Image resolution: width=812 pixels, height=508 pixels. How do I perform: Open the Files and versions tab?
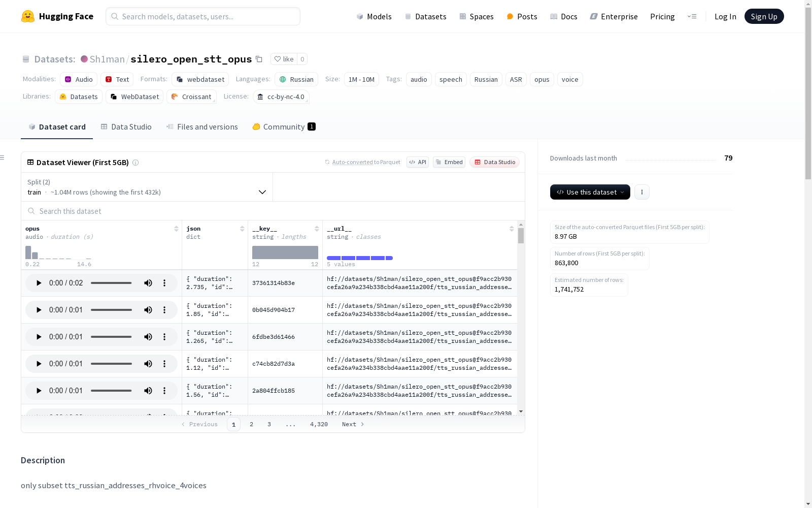click(x=202, y=127)
